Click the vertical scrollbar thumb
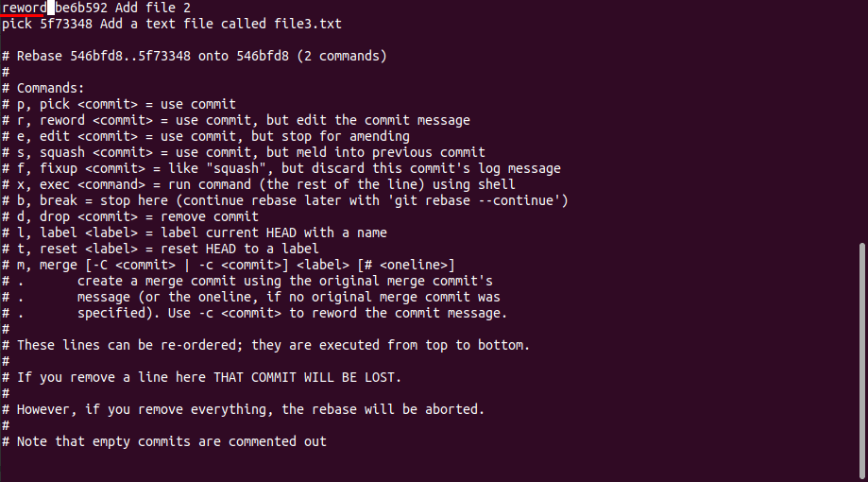The width and height of the screenshot is (868, 482). [x=862, y=360]
